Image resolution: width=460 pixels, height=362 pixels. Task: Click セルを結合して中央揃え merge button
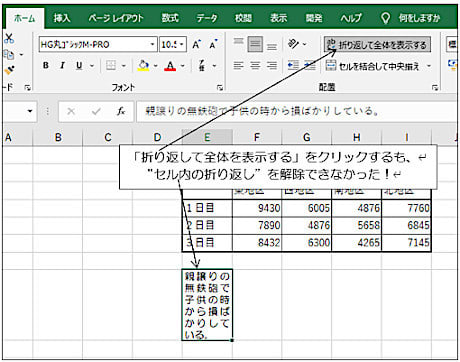[x=373, y=66]
